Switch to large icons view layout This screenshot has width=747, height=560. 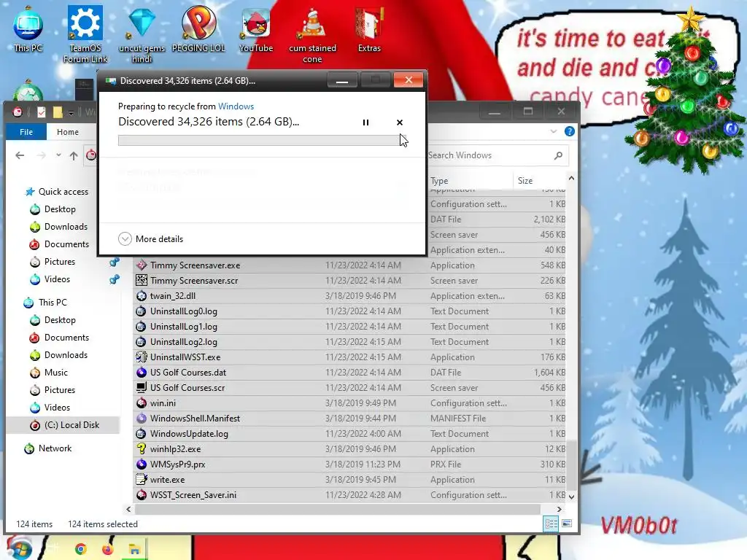pos(567,524)
